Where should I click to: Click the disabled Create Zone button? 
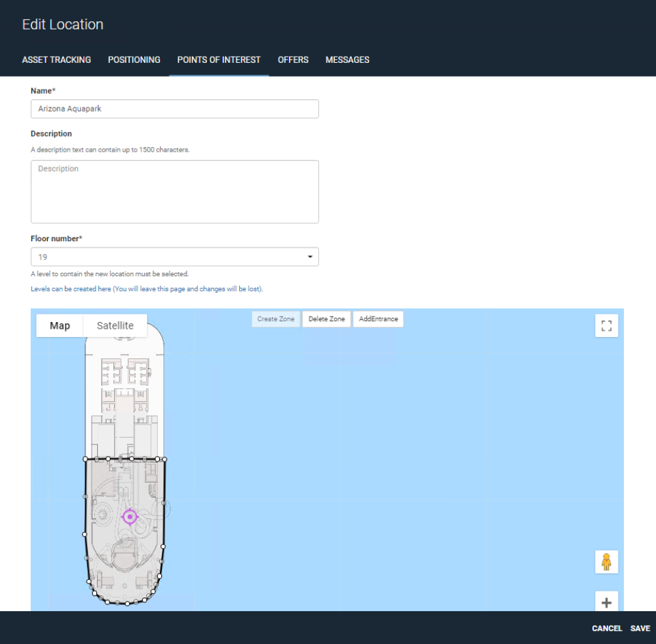[x=275, y=319]
